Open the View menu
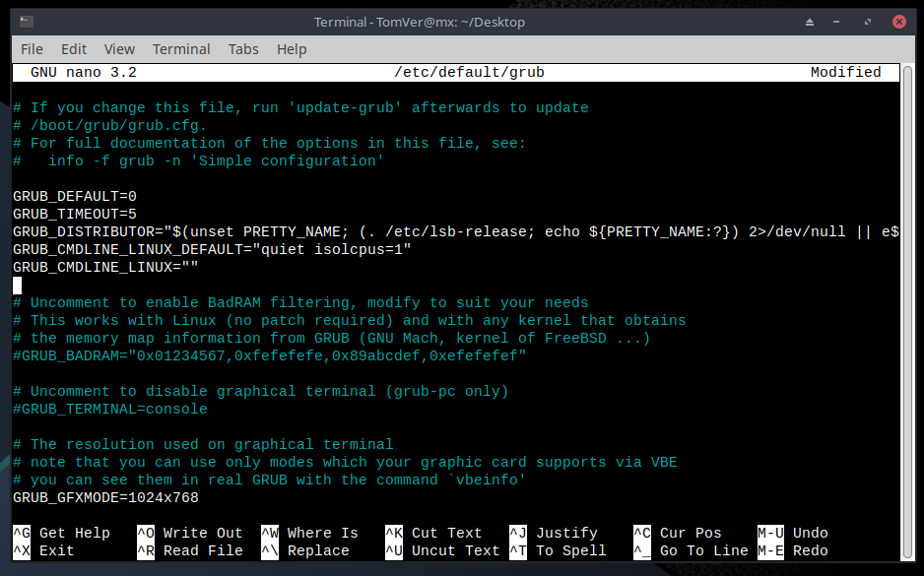 (x=119, y=49)
